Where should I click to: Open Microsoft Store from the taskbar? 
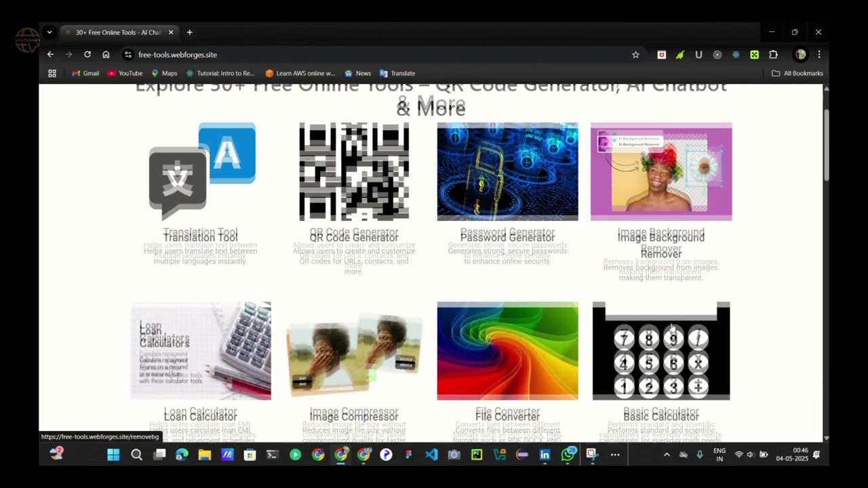[250, 455]
